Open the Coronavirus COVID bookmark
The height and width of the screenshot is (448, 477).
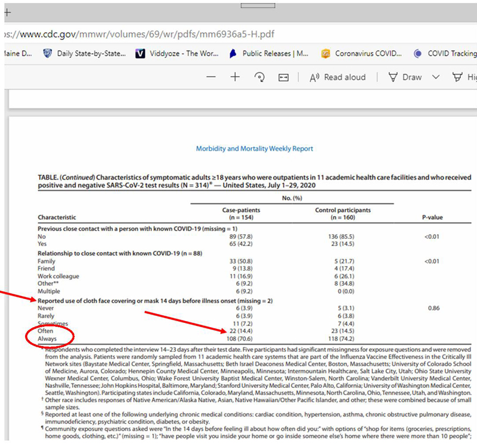361,54
